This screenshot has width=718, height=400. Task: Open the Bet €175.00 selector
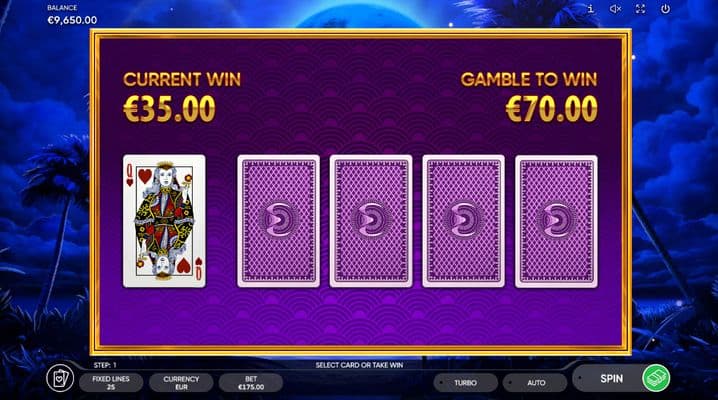point(251,383)
